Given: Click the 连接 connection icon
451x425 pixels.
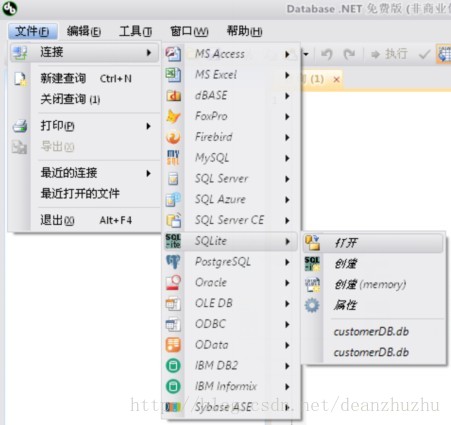Looking at the screenshot, I should click(20, 52).
